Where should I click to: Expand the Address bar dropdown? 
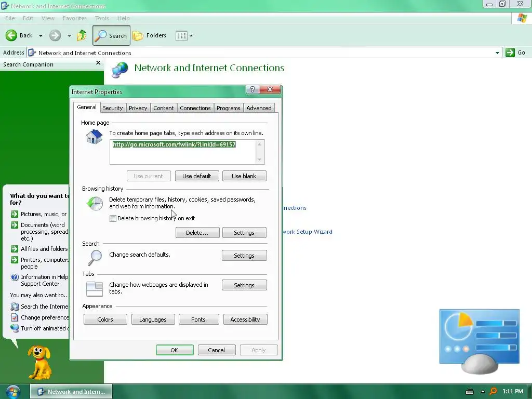click(x=497, y=52)
